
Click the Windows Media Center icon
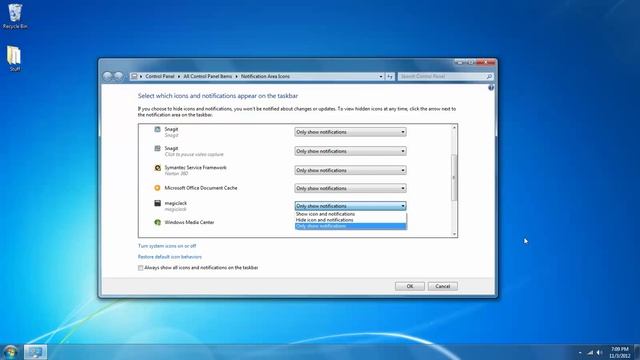(x=157, y=222)
